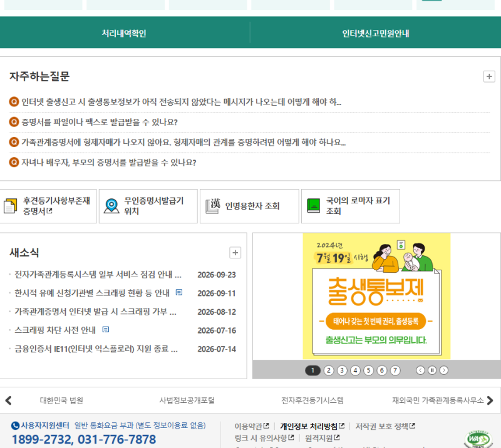
Task: Click the date 2026-09-23 in news list
Action: point(217,275)
